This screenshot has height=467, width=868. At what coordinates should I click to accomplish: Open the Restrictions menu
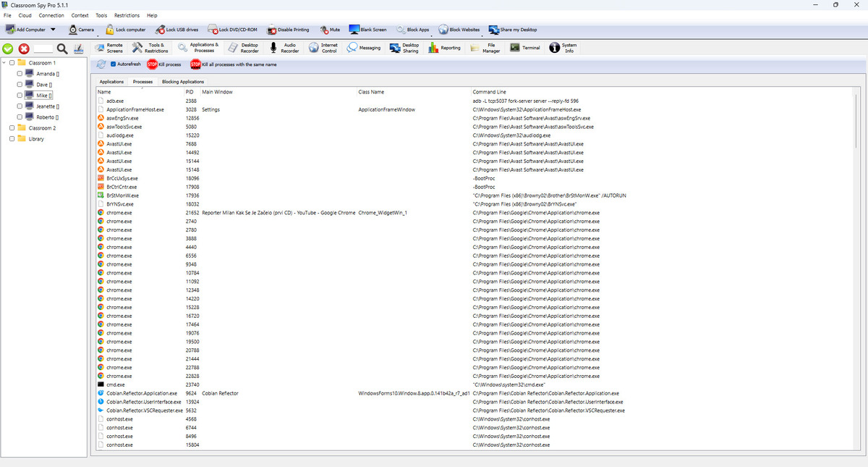point(127,15)
